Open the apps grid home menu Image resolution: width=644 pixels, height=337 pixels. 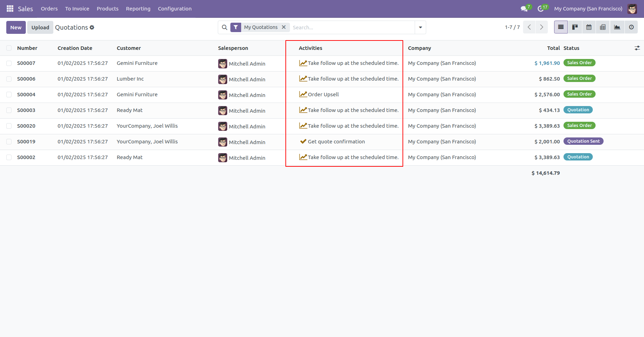coord(10,8)
